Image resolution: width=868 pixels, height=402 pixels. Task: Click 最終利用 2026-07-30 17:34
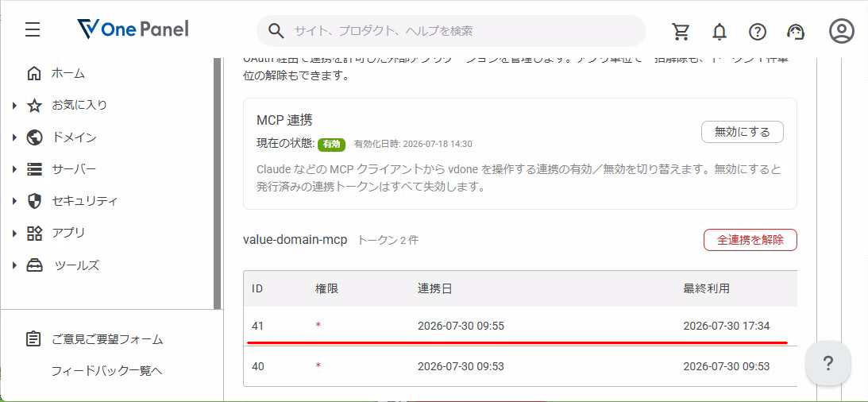tap(727, 327)
